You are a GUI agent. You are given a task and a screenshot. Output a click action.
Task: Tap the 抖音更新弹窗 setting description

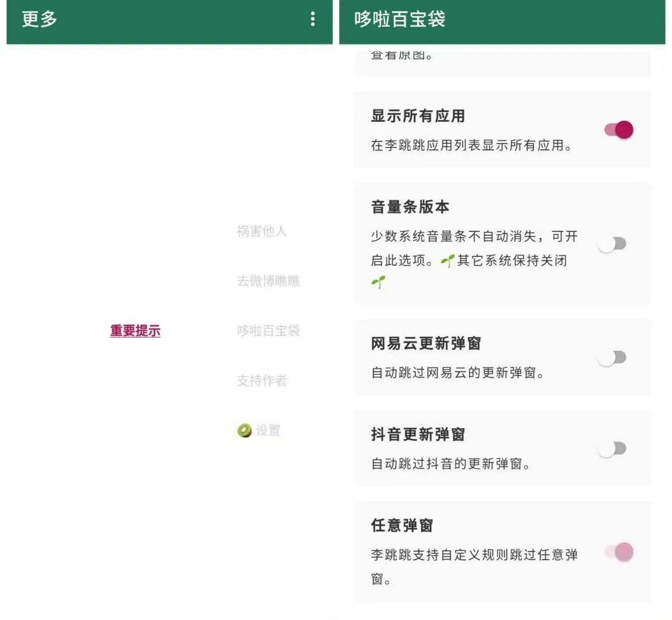(x=450, y=464)
